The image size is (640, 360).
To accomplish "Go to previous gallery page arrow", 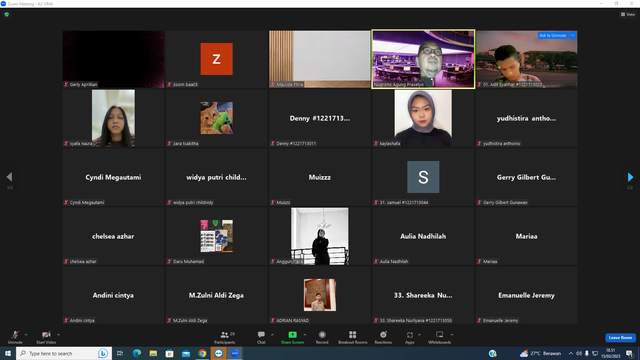I will click(x=9, y=177).
